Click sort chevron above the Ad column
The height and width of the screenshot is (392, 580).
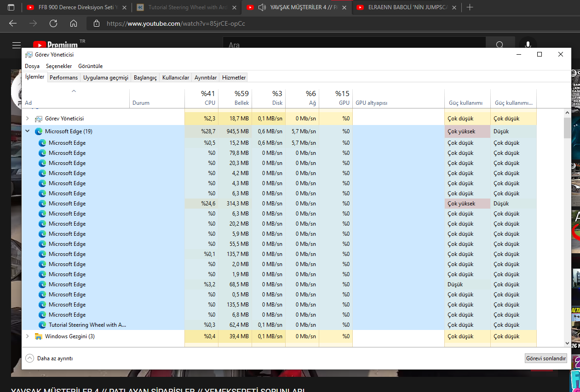coord(74,91)
